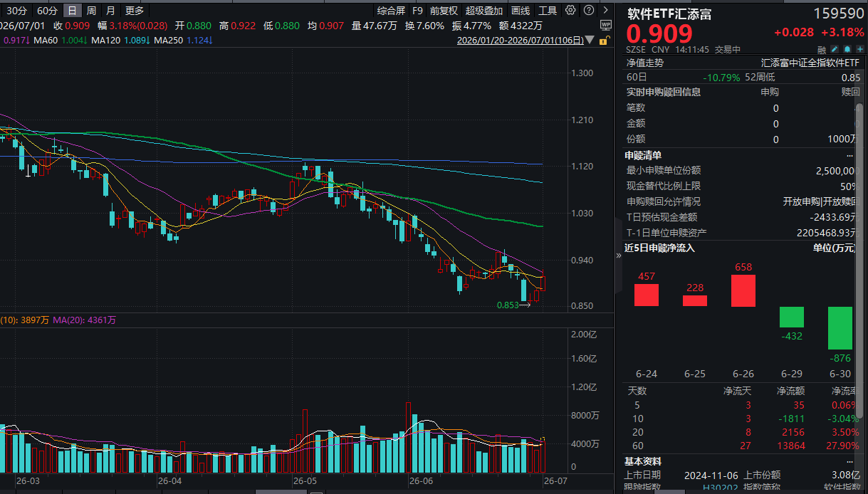Open the date range dropdown triangle
This screenshot has height=494, width=868.
(590, 41)
